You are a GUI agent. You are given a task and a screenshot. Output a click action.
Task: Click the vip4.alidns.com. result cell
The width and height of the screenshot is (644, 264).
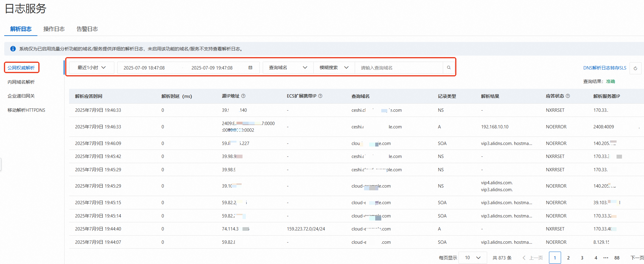pyautogui.click(x=497, y=183)
